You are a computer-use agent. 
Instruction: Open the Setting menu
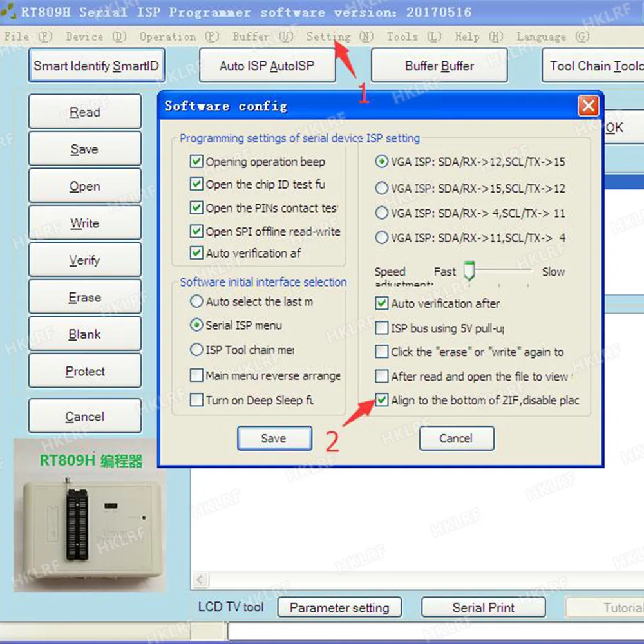pyautogui.click(x=339, y=37)
